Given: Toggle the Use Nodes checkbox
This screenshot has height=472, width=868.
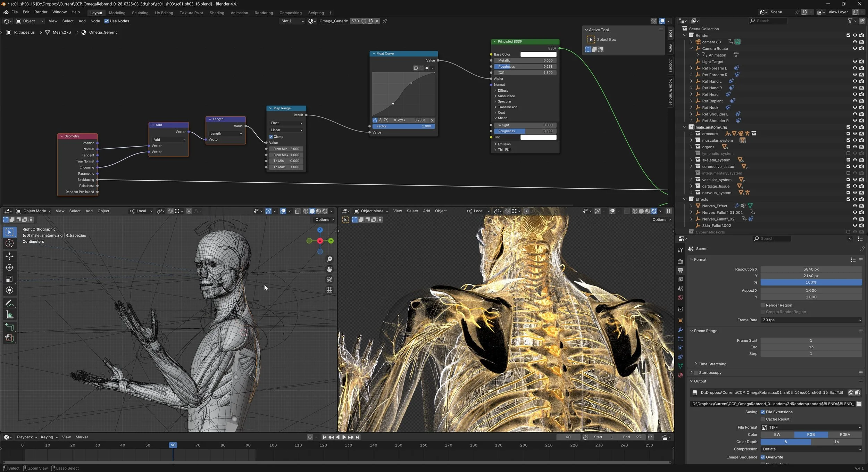Looking at the screenshot, I should click(x=107, y=21).
